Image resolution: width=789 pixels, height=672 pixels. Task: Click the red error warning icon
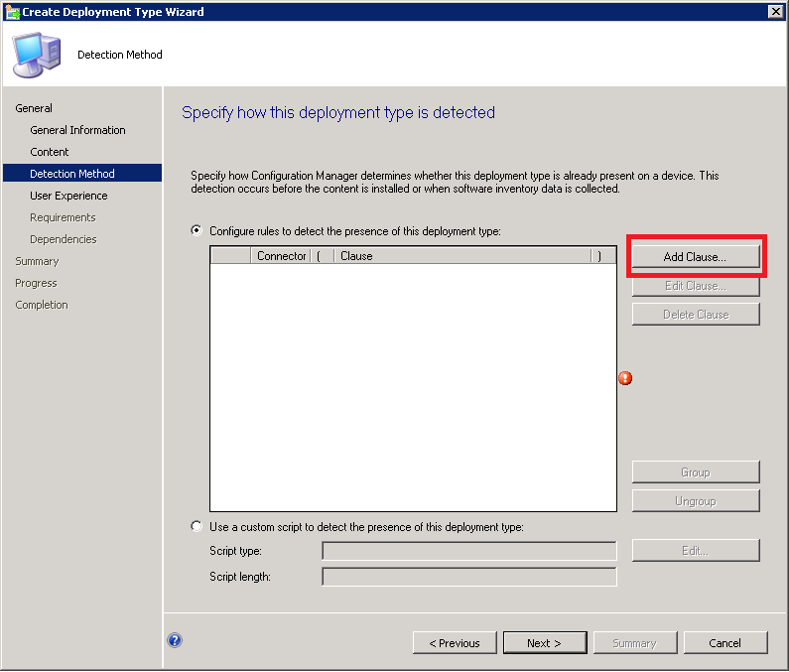[x=625, y=378]
